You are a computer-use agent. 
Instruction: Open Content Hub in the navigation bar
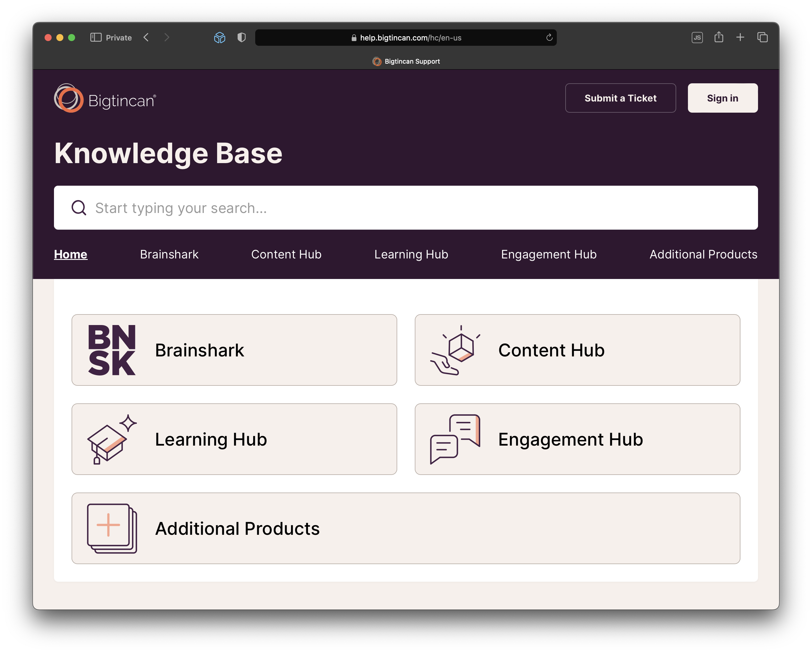point(286,255)
